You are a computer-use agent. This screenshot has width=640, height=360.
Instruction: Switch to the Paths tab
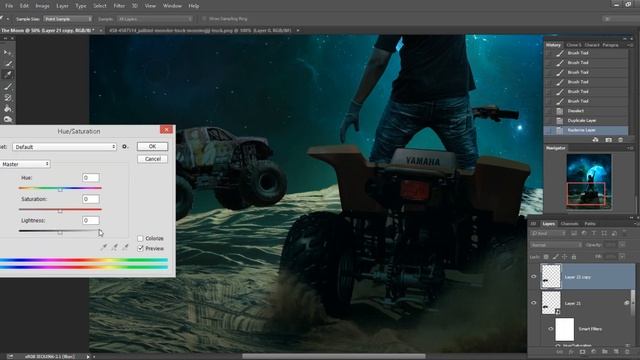[x=590, y=224]
